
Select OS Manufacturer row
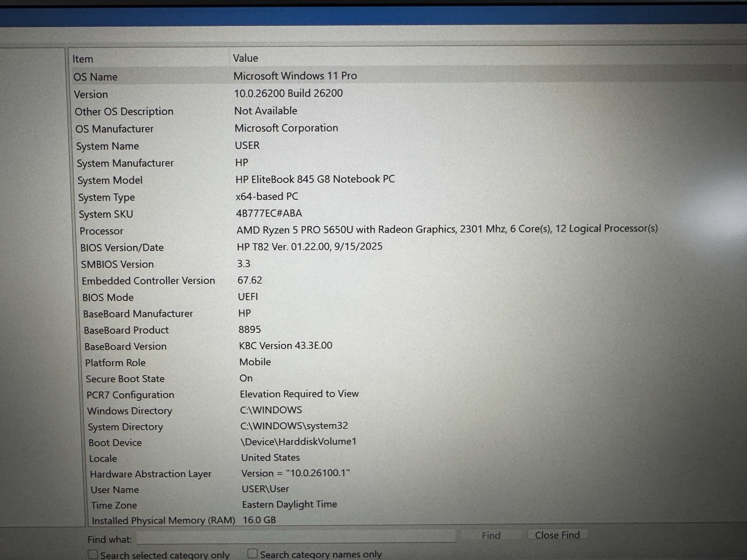(114, 129)
